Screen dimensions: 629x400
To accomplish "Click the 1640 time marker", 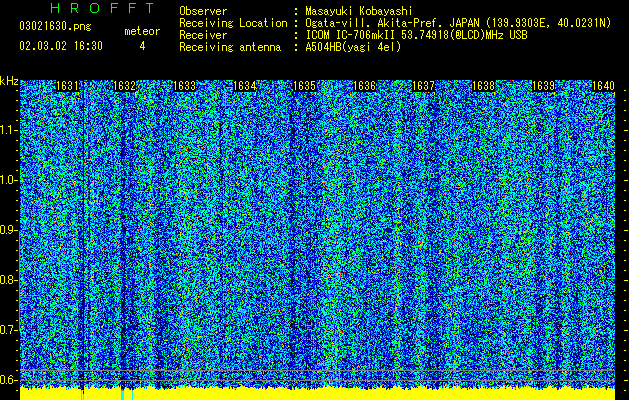I will [603, 86].
